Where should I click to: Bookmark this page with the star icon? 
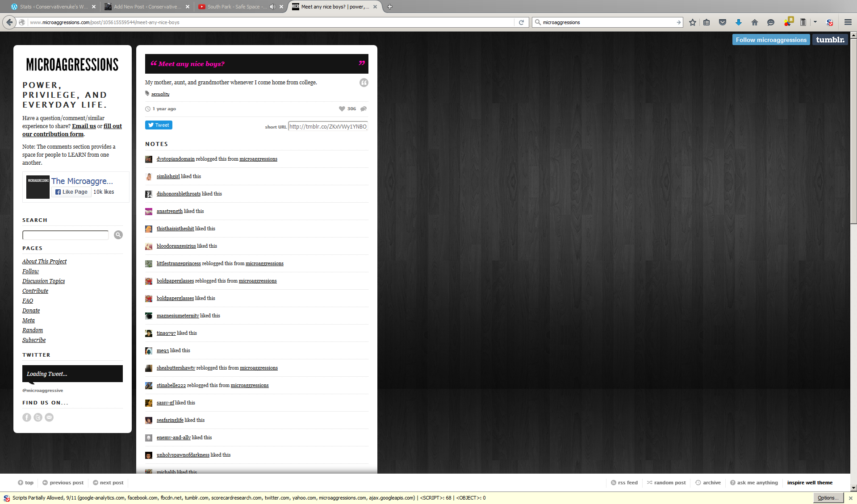(692, 22)
